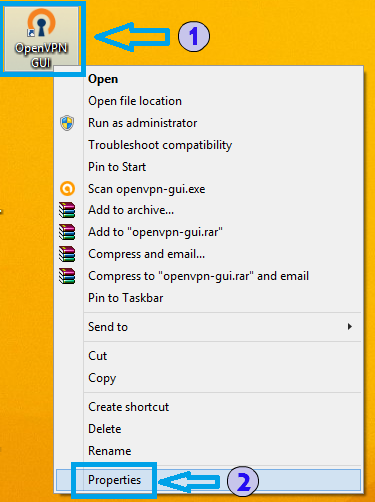
Task: Click Pin to Start
Action: click(x=208, y=167)
